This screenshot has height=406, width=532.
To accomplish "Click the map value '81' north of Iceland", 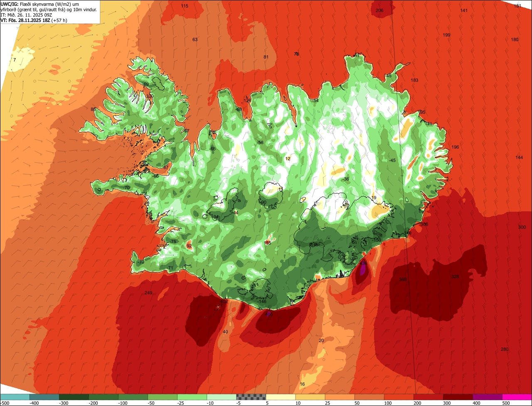I will [x=266, y=57].
